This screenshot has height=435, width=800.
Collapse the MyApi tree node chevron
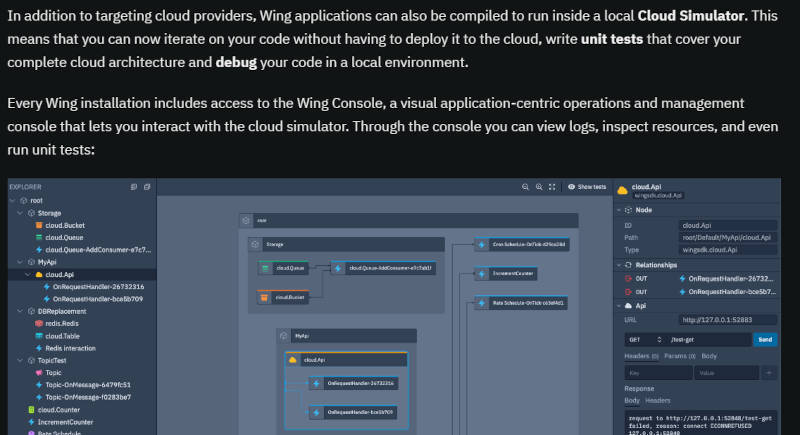coord(20,262)
